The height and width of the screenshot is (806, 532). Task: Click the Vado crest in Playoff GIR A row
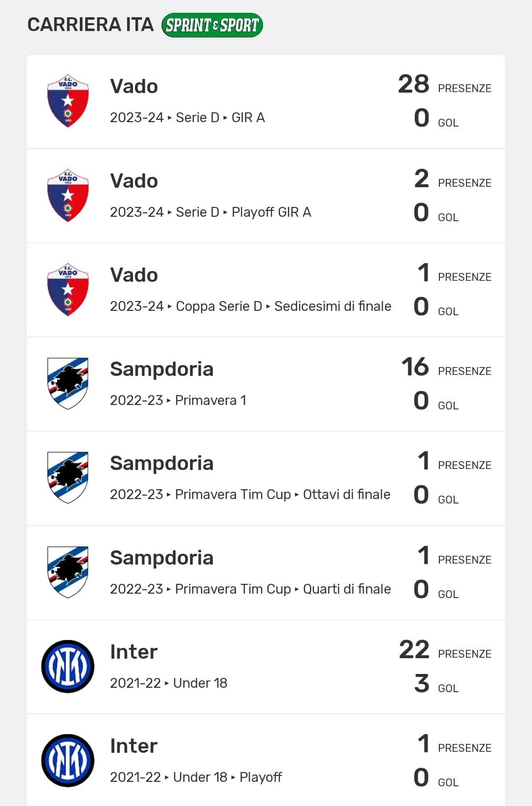pos(68,196)
